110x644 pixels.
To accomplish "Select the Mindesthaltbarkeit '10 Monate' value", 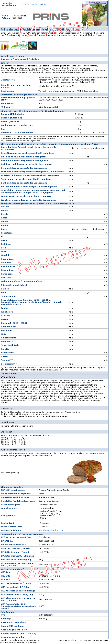I will click(x=44, y=527).
